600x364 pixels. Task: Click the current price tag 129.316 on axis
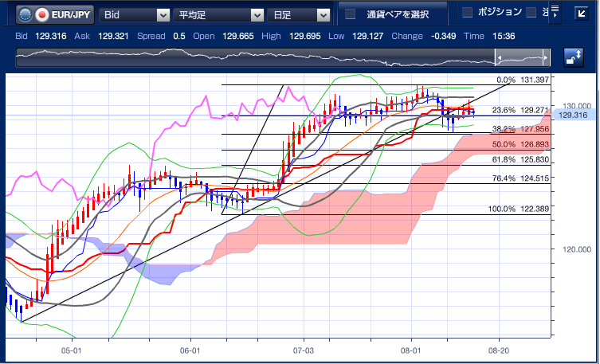click(x=573, y=115)
